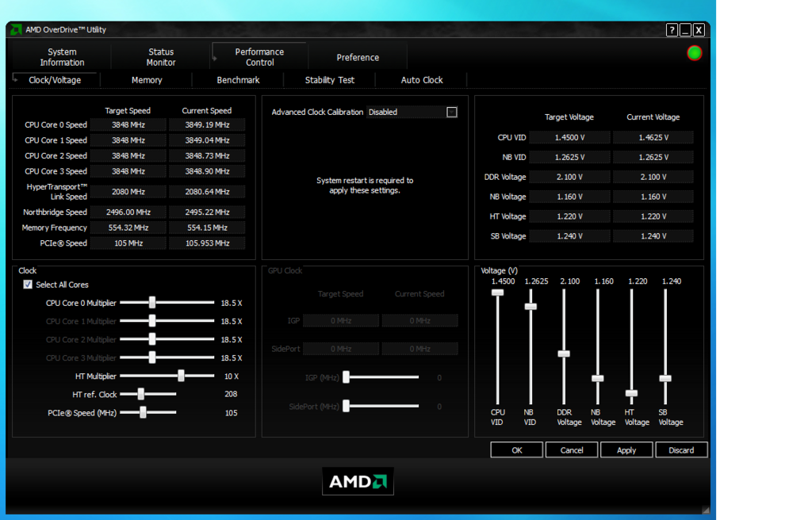Click CPU Core 0 current speed 3849.19 MHz
812x520 pixels.
(x=207, y=124)
